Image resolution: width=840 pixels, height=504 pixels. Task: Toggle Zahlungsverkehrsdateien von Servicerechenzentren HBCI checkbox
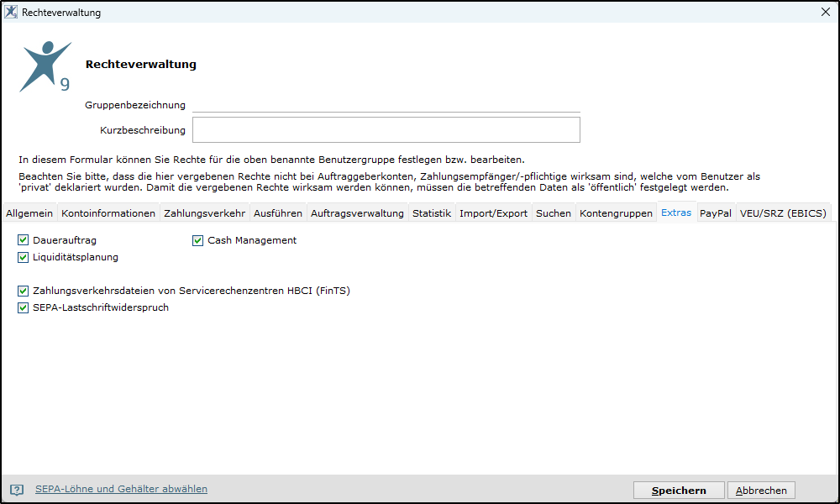point(23,291)
